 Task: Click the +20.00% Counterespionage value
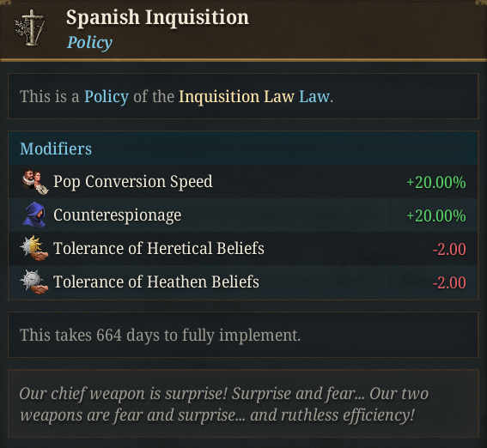click(436, 215)
